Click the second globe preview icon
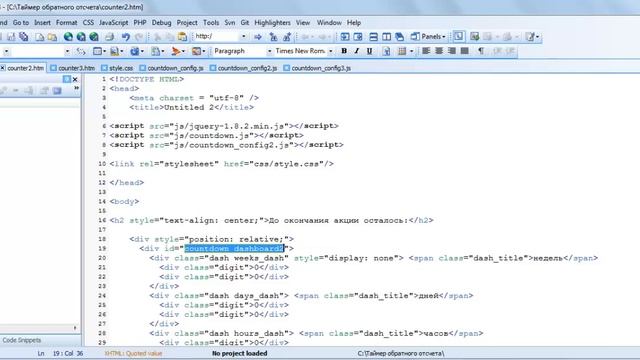Viewport: 640px width, 360px height. coord(81,37)
